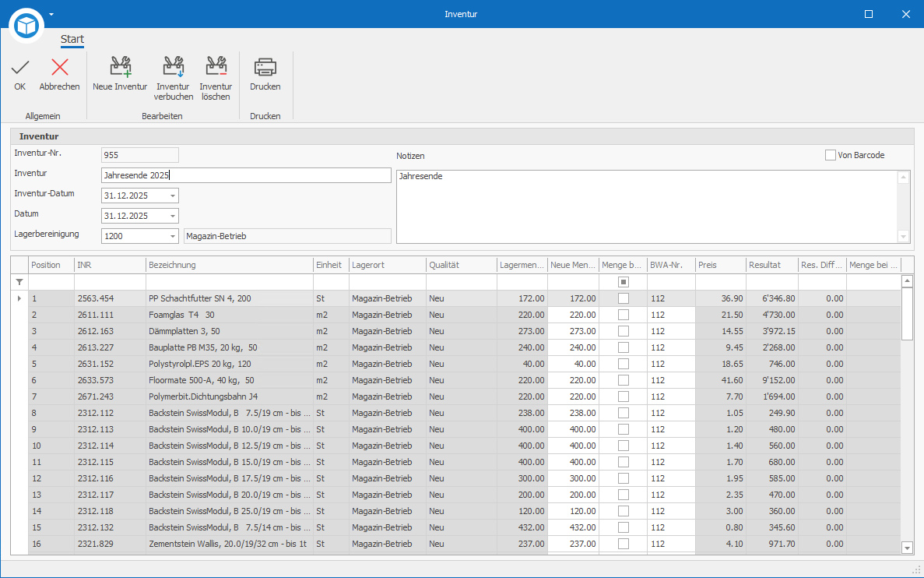Sort by the INR column header

point(111,266)
